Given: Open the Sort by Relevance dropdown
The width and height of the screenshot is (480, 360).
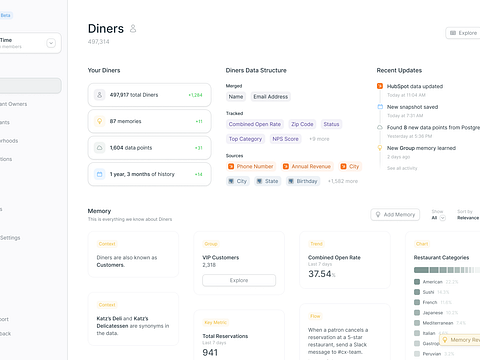Looking at the screenshot, I should pos(468,218).
